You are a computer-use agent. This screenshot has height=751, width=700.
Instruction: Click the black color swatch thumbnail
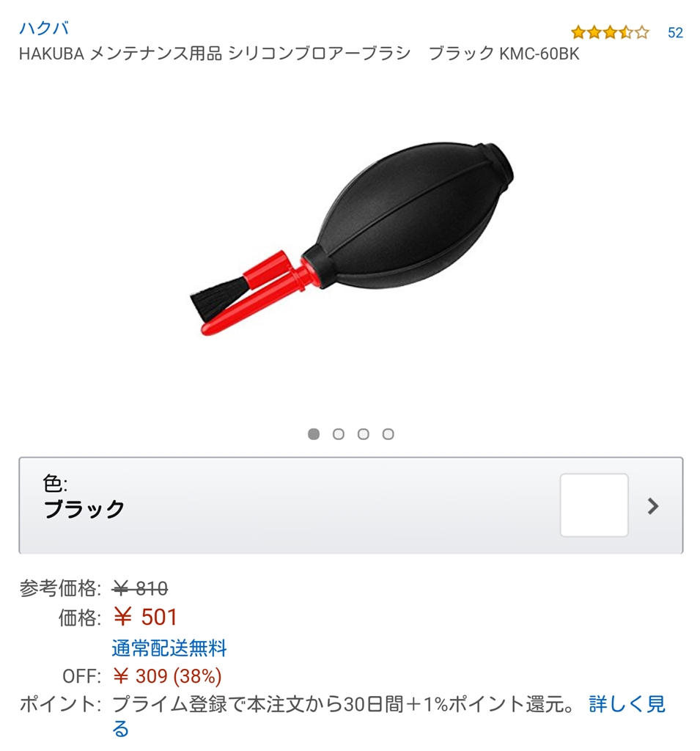coord(594,505)
